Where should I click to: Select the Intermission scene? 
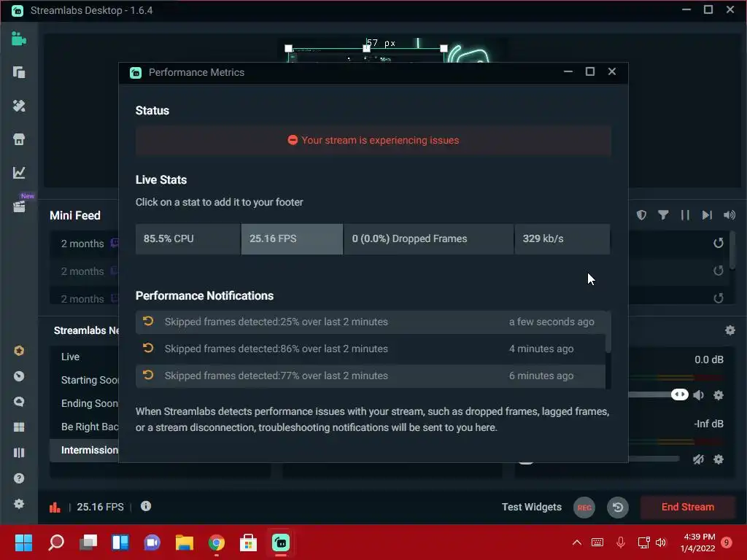[85, 450]
